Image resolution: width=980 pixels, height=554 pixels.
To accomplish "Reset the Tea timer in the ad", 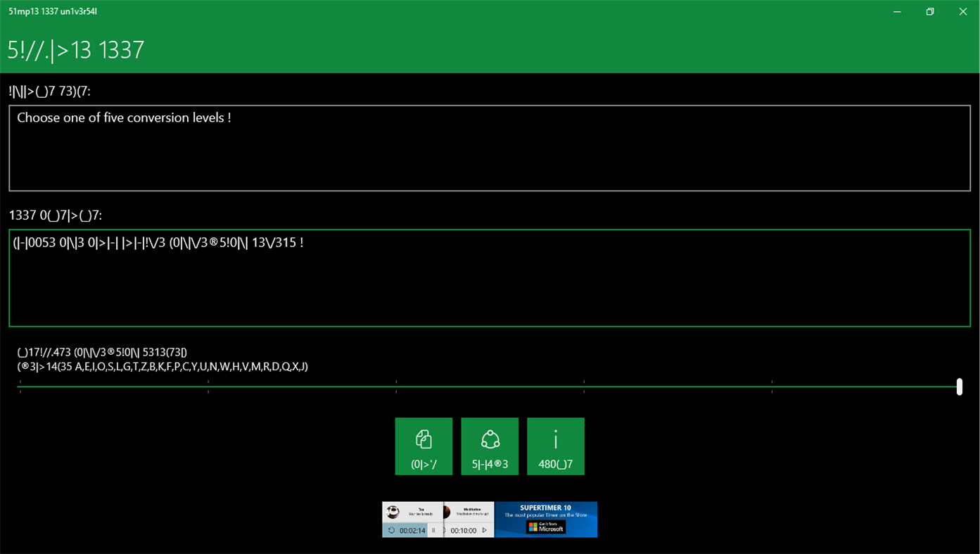I will (391, 530).
